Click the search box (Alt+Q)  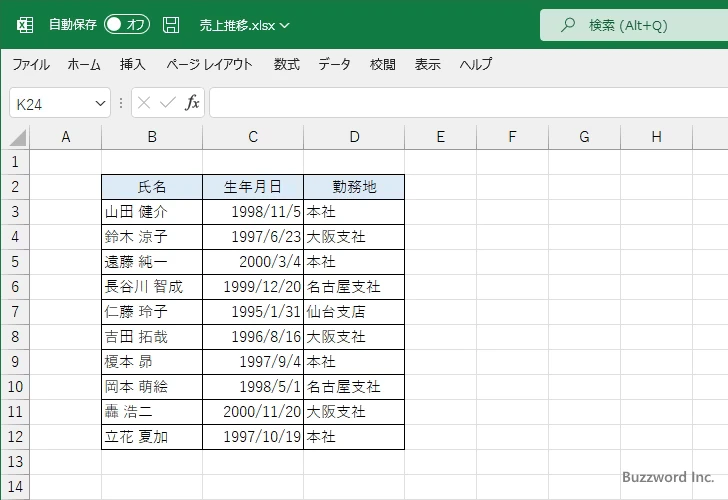click(x=634, y=25)
